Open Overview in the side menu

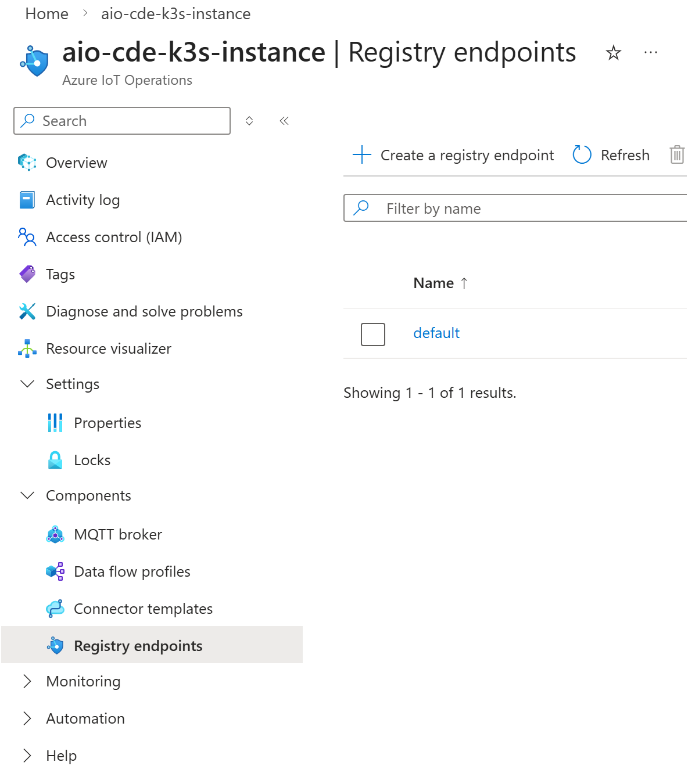coord(77,163)
